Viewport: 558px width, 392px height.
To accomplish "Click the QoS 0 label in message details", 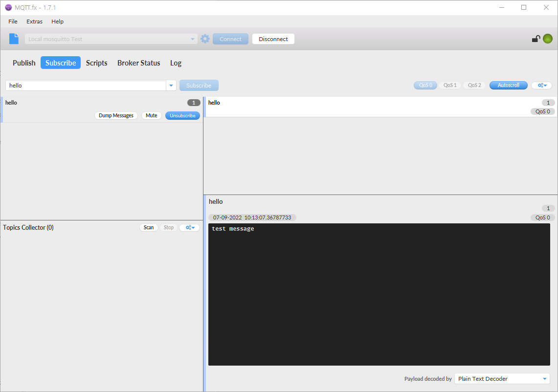I will tap(543, 218).
